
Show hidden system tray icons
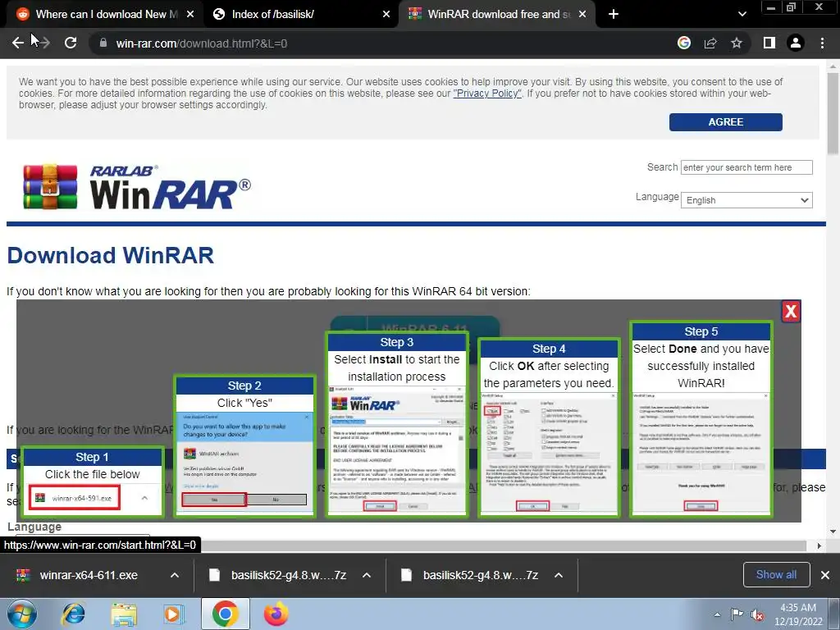pyautogui.click(x=717, y=614)
